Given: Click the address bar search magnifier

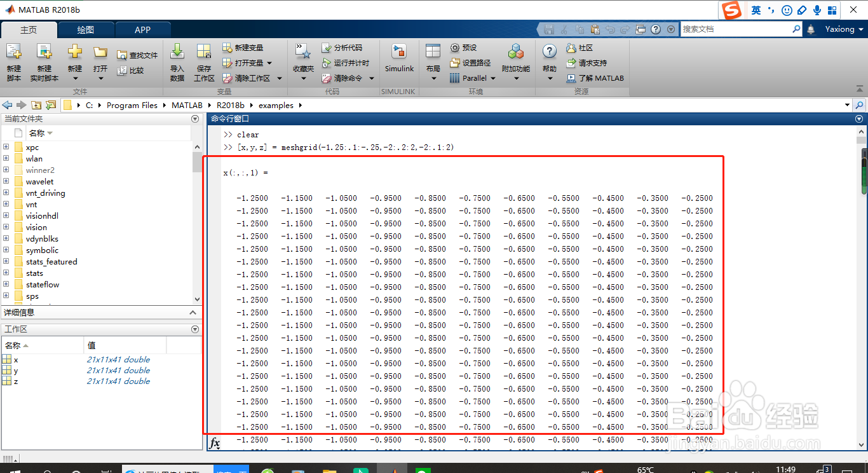Looking at the screenshot, I should click(860, 105).
